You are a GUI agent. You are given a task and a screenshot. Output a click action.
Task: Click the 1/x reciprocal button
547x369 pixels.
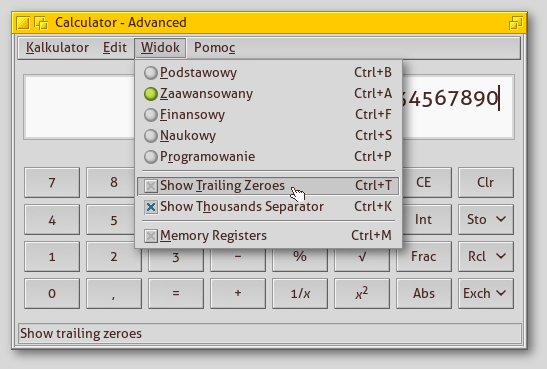pyautogui.click(x=300, y=294)
